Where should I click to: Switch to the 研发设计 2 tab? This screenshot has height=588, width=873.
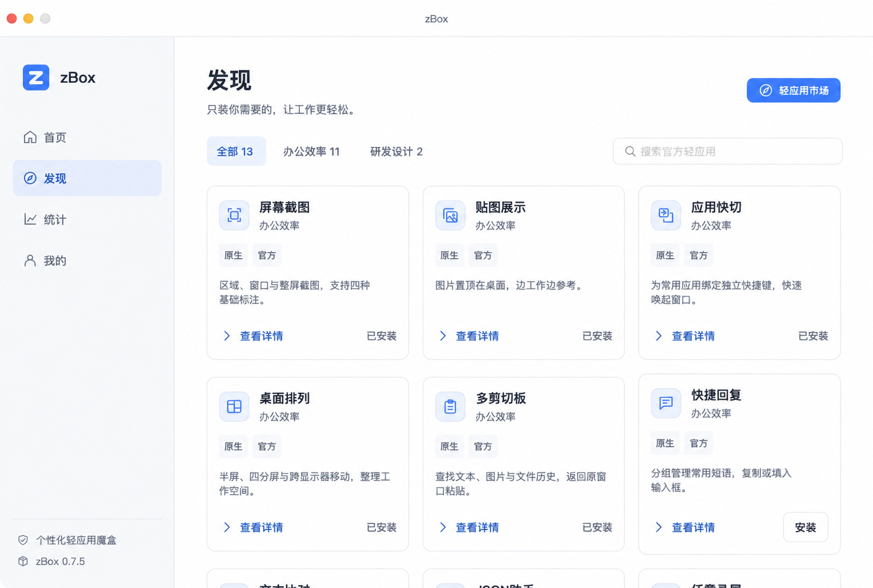point(397,151)
